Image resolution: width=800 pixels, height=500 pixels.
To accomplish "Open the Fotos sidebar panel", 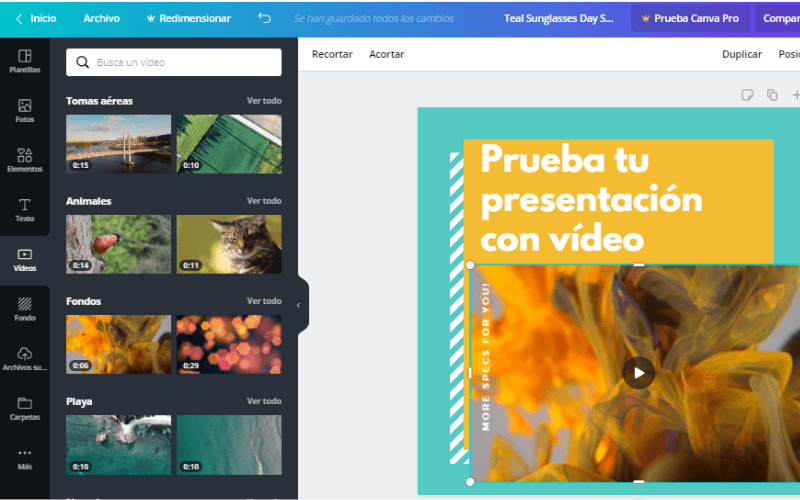I will click(24, 111).
